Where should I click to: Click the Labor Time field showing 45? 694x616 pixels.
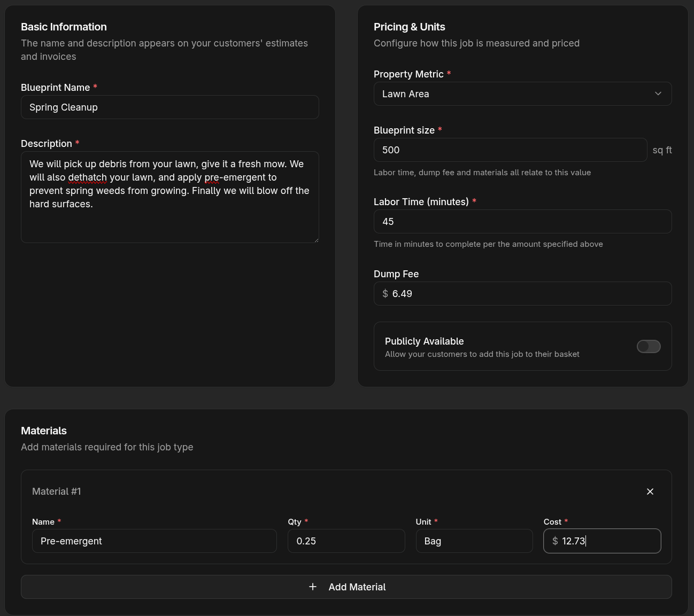pos(522,222)
